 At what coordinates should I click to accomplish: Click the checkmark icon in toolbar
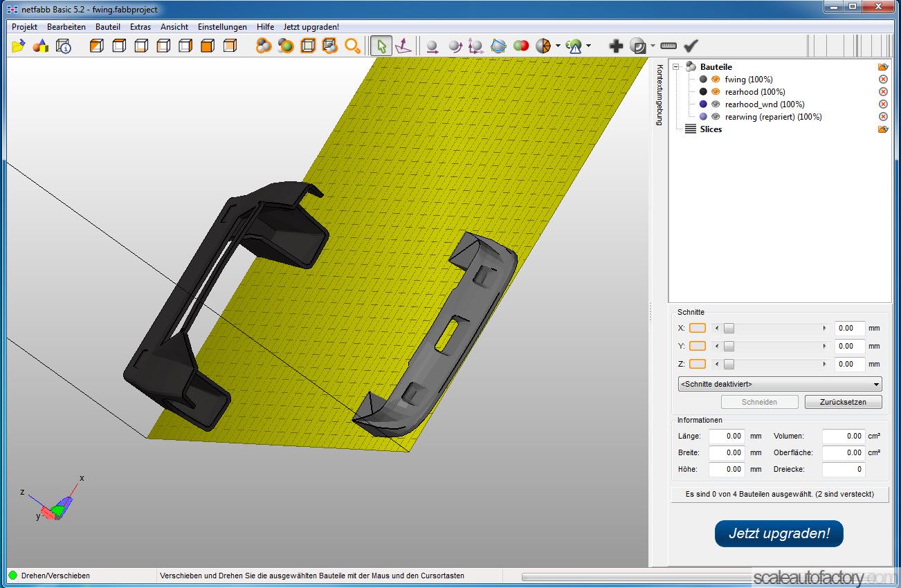tap(691, 46)
